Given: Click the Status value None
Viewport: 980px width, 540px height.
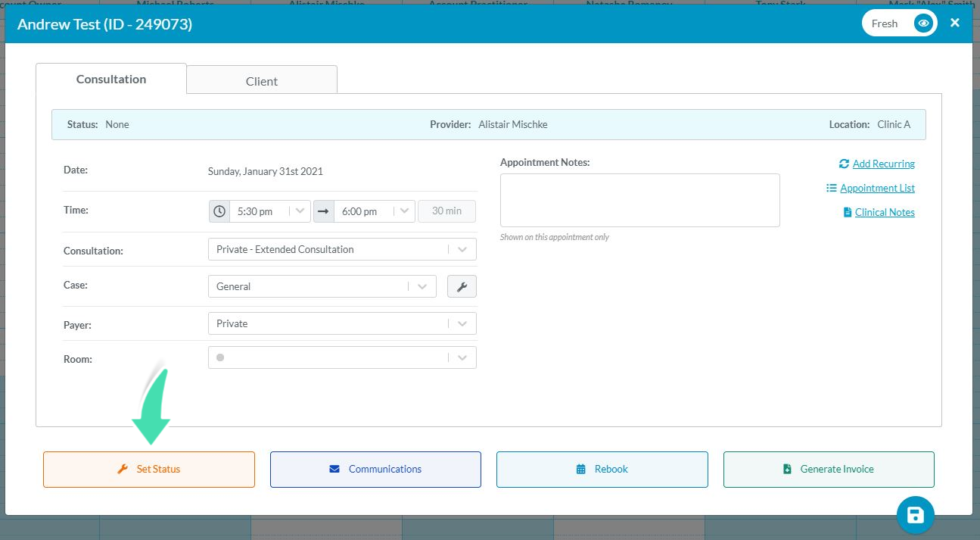Looking at the screenshot, I should (117, 124).
